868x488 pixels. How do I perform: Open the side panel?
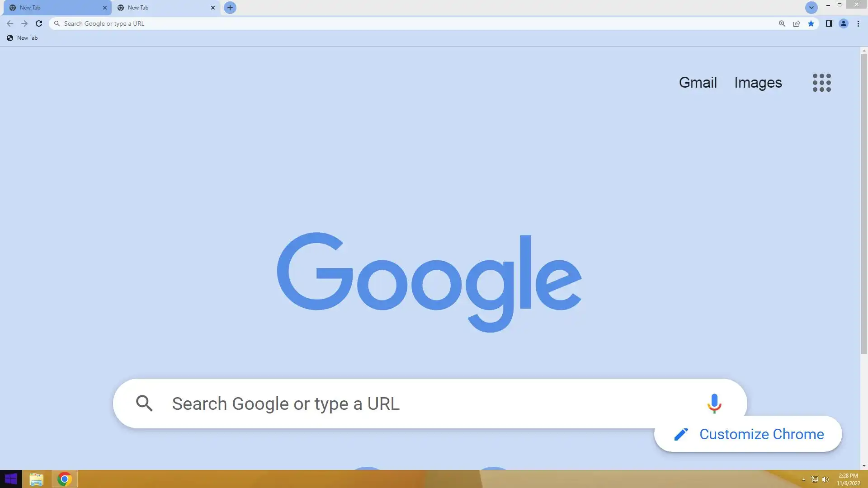click(829, 23)
